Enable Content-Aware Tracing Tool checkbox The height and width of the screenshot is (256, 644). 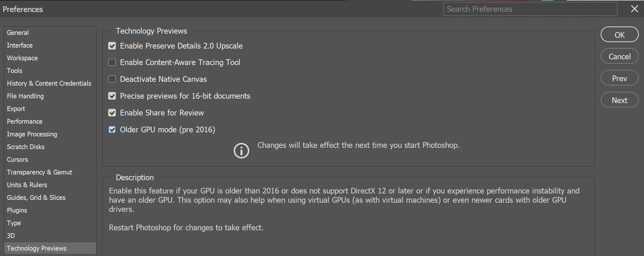tap(112, 62)
